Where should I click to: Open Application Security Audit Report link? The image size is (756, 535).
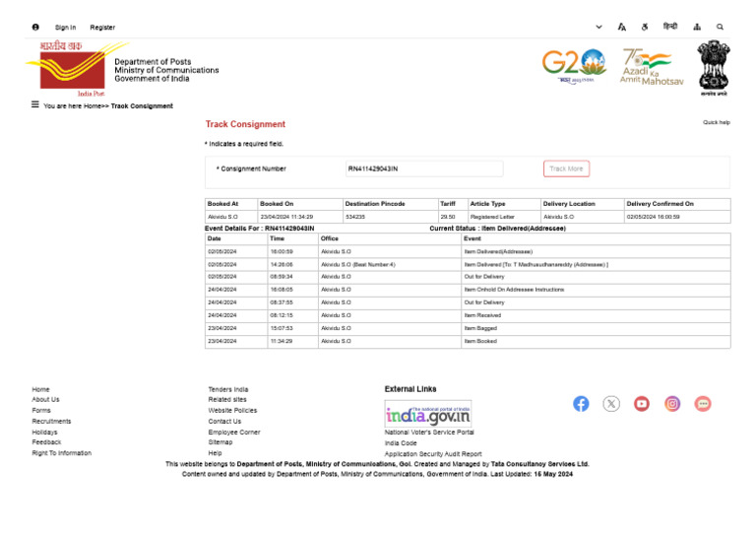pyautogui.click(x=433, y=454)
